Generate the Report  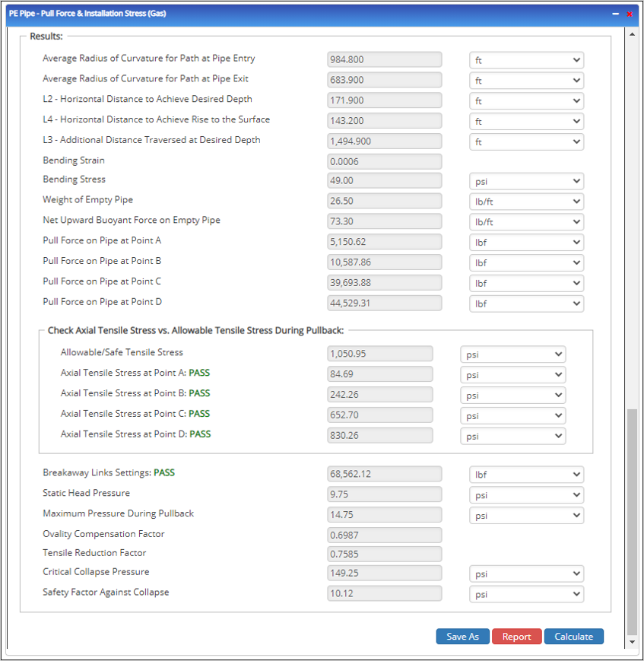(x=516, y=637)
